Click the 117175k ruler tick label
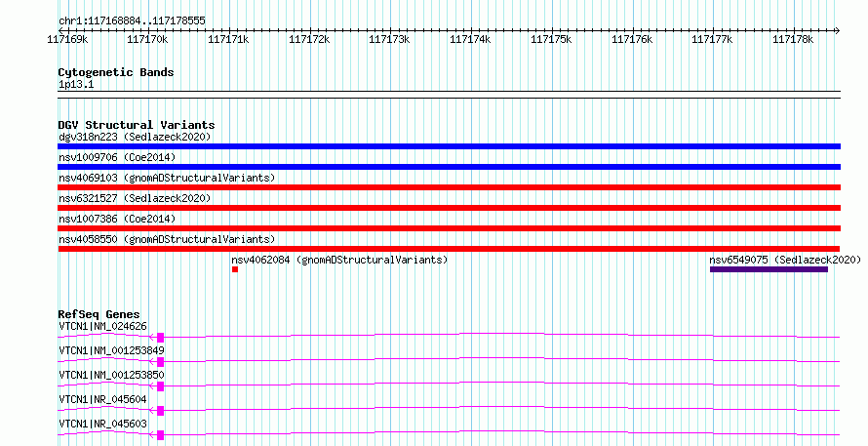This screenshot has height=446, width=868. point(551,39)
